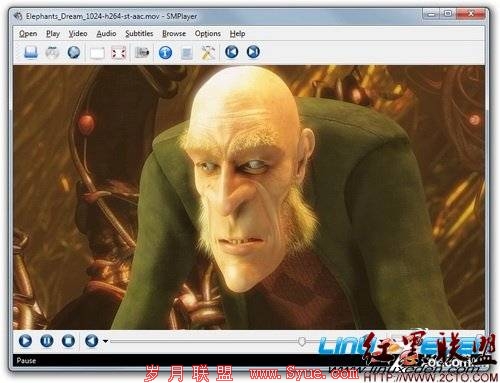Open the Options menu
The height and width of the screenshot is (383, 500).
208,33
